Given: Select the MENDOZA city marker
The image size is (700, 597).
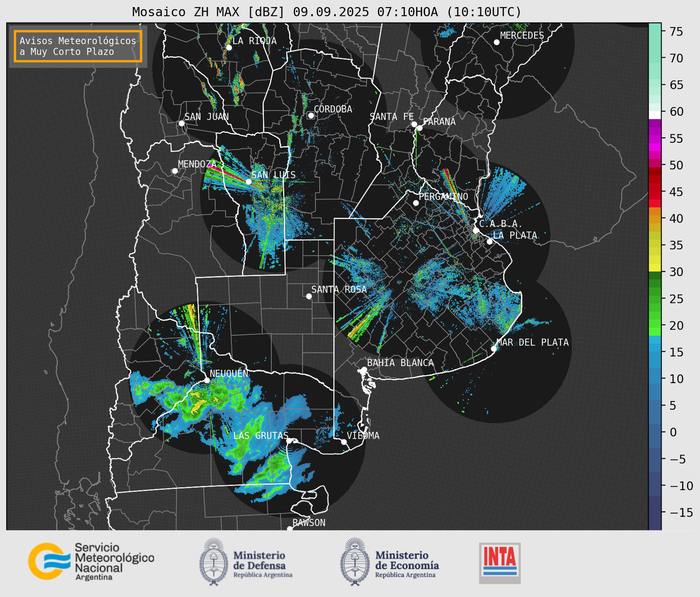Looking at the screenshot, I should click(x=175, y=171).
